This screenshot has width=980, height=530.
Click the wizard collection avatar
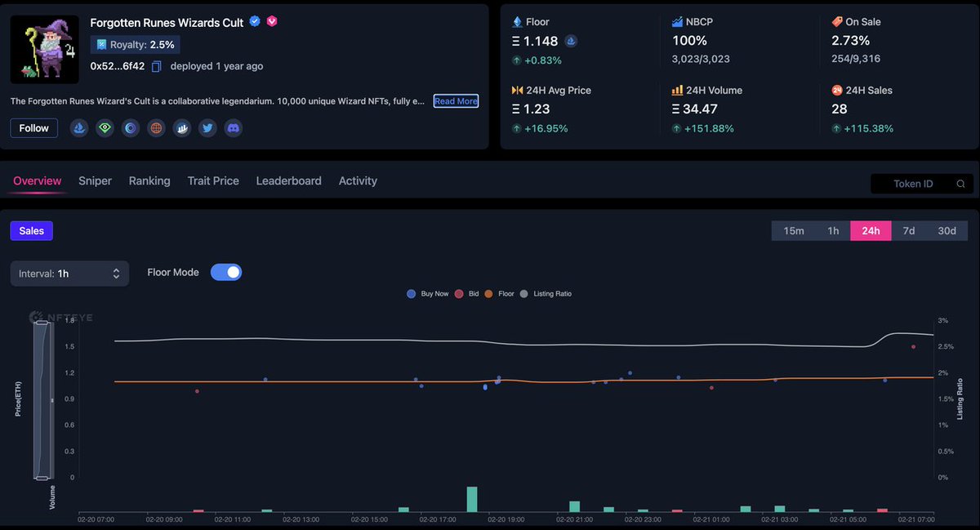point(45,50)
